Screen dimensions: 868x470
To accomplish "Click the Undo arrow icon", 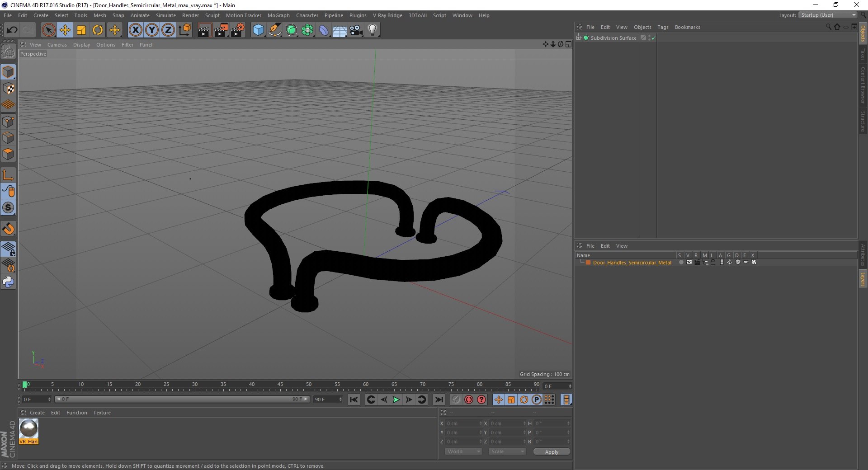I will pyautogui.click(x=12, y=30).
